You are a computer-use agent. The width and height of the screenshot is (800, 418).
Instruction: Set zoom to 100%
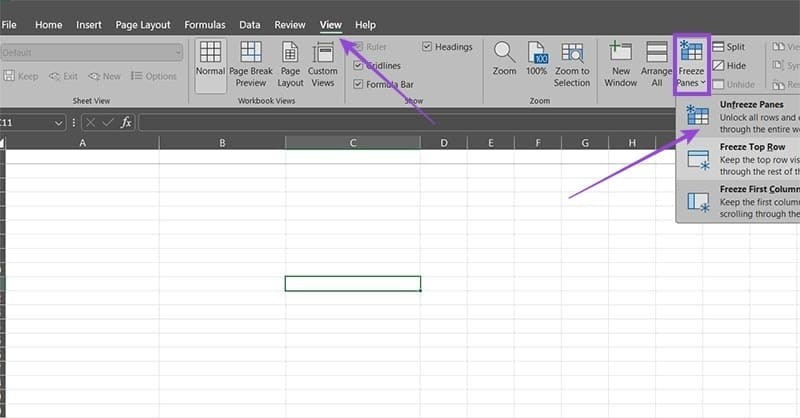(537, 59)
